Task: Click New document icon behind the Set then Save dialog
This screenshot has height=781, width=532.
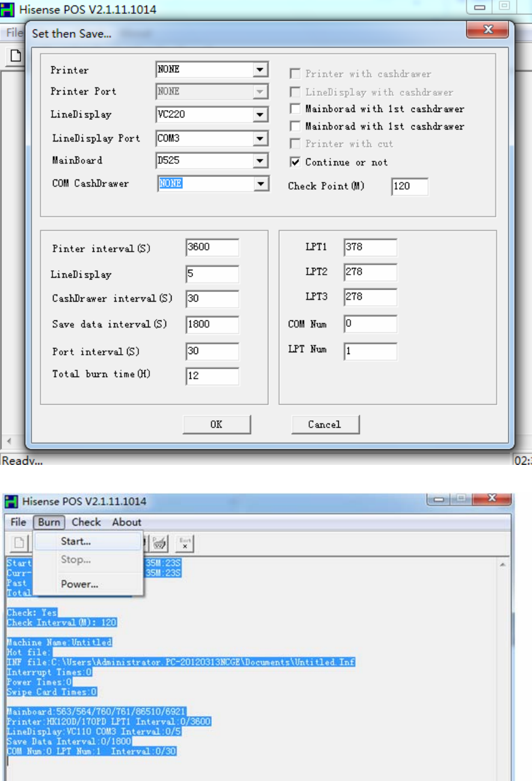Action: coord(16,56)
